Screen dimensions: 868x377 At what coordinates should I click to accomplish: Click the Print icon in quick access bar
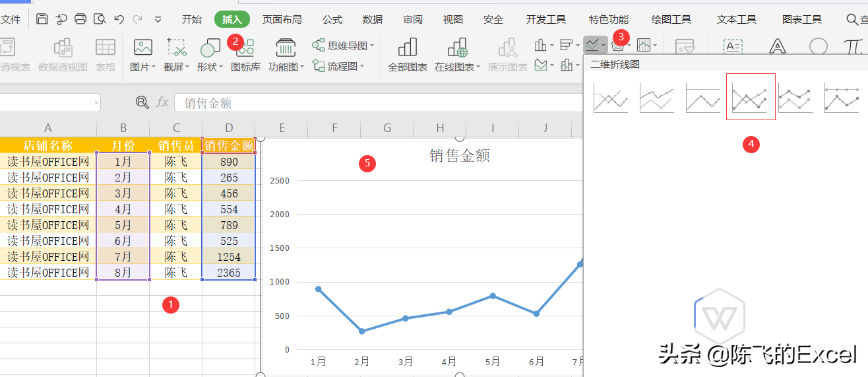[x=80, y=19]
